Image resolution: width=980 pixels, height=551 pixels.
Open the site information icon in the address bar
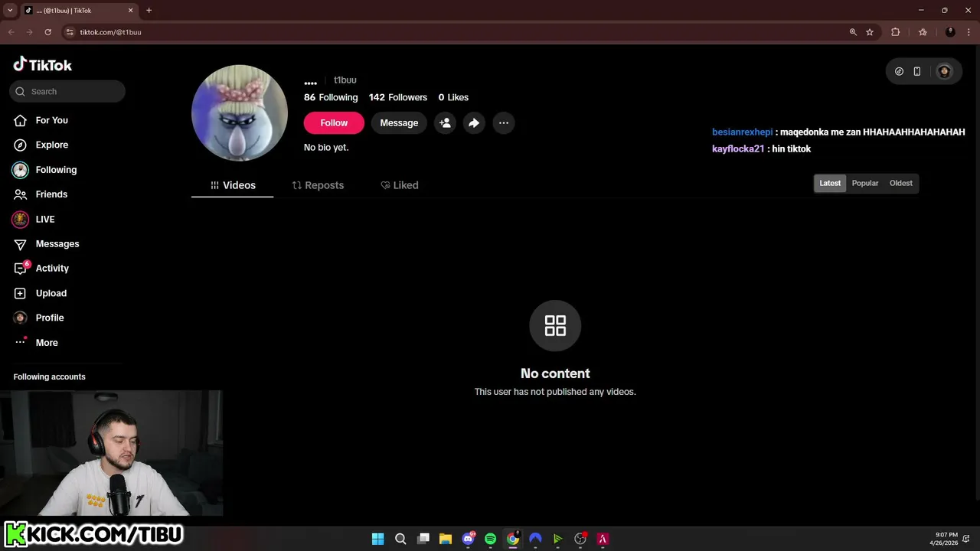coord(70,32)
